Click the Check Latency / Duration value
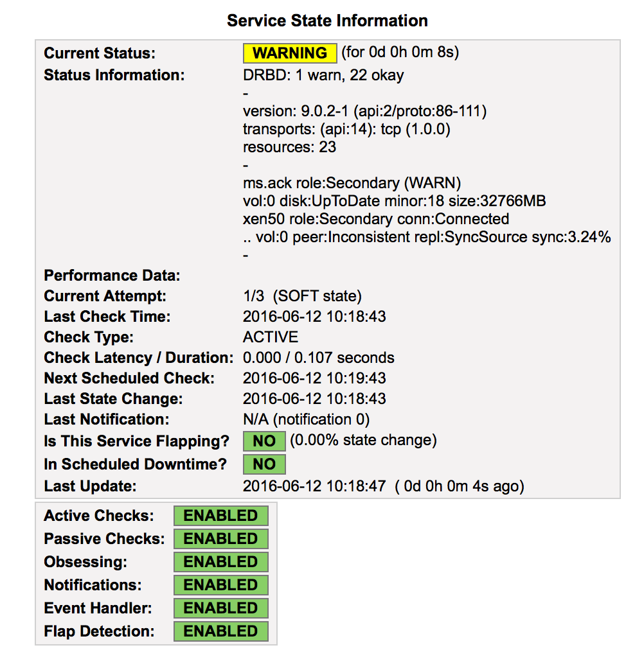Screen dimensions: 644x659 318,358
